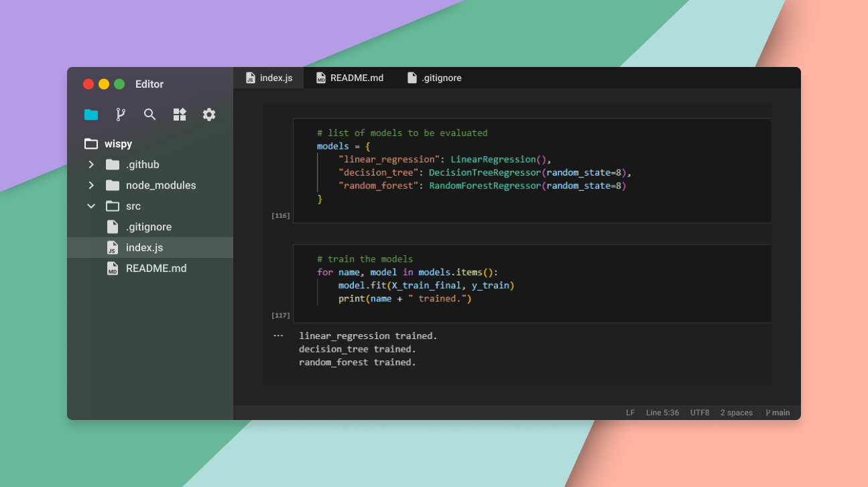Click the UTF8 encoding indicator
868x487 pixels.
point(699,413)
